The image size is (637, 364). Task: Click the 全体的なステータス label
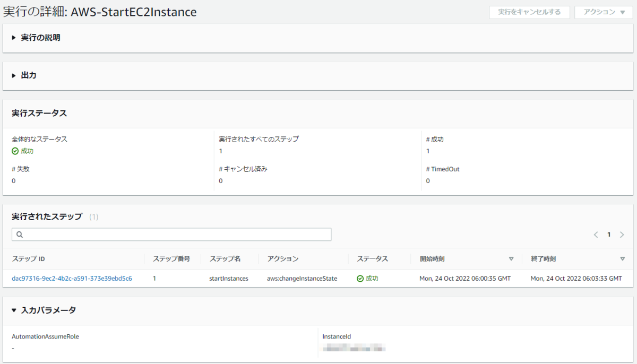[40, 139]
